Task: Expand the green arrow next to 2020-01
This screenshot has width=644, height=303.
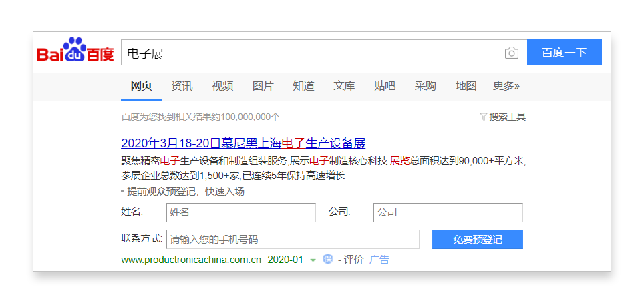Action: click(313, 260)
